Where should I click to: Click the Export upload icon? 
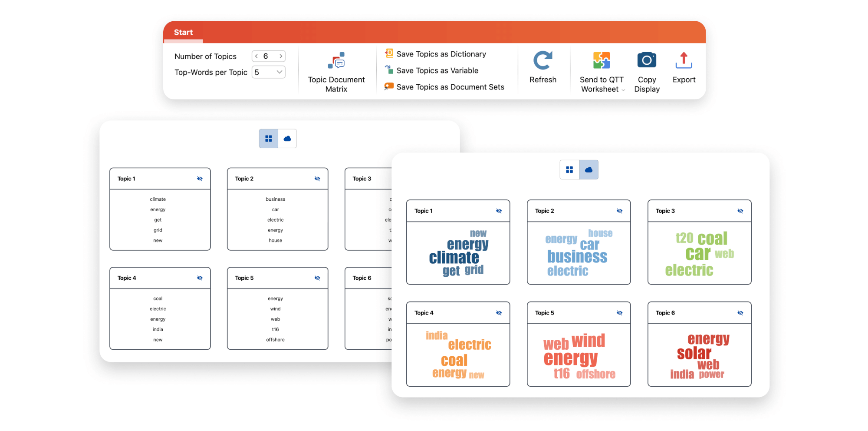coord(684,61)
